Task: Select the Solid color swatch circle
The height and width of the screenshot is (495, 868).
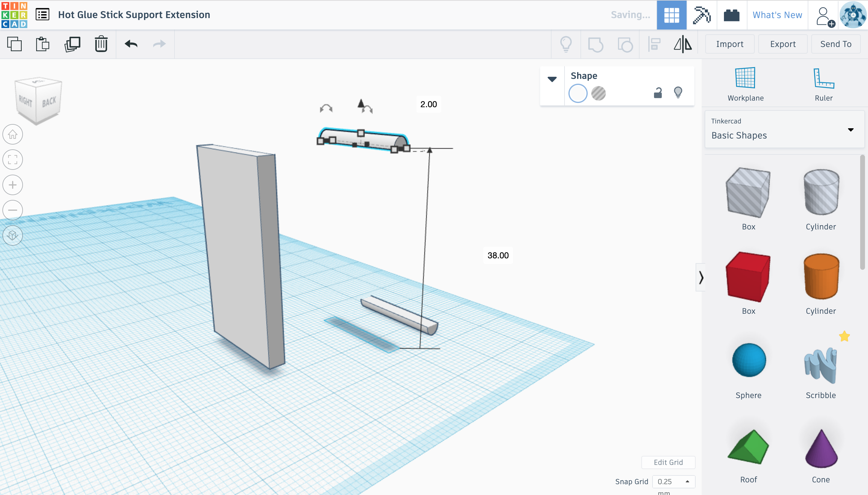Action: point(578,94)
